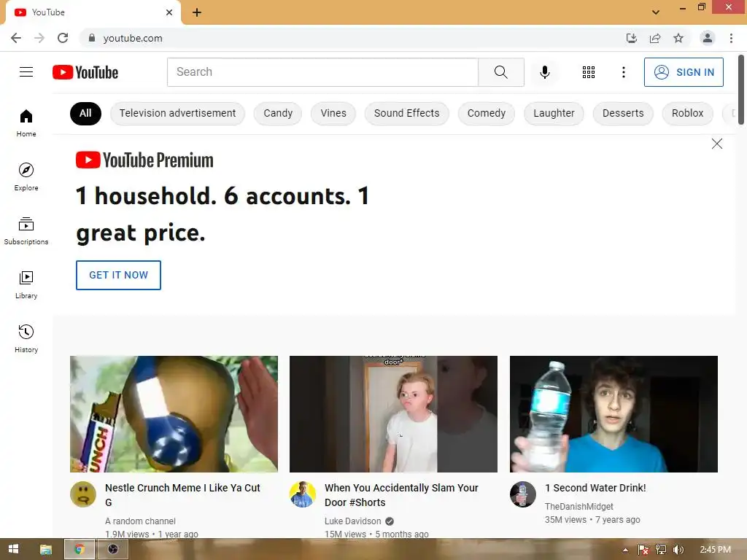Open YouTube settings three-dot menu
Image resolution: width=747 pixels, height=560 pixels.
[623, 72]
